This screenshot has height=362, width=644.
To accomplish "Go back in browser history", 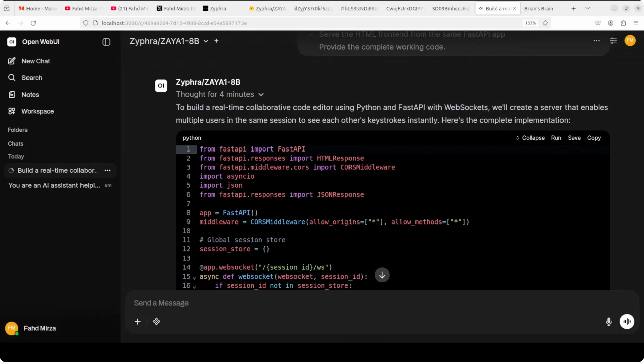I will click(8, 23).
